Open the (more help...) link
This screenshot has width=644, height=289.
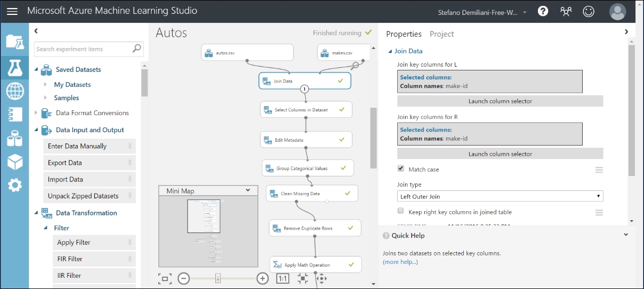(400, 262)
